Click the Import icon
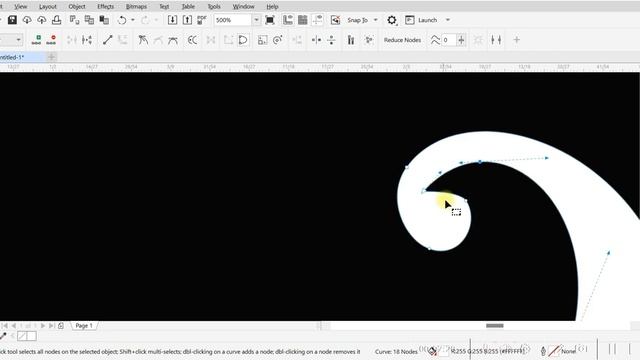The width and height of the screenshot is (640, 360). click(x=172, y=20)
